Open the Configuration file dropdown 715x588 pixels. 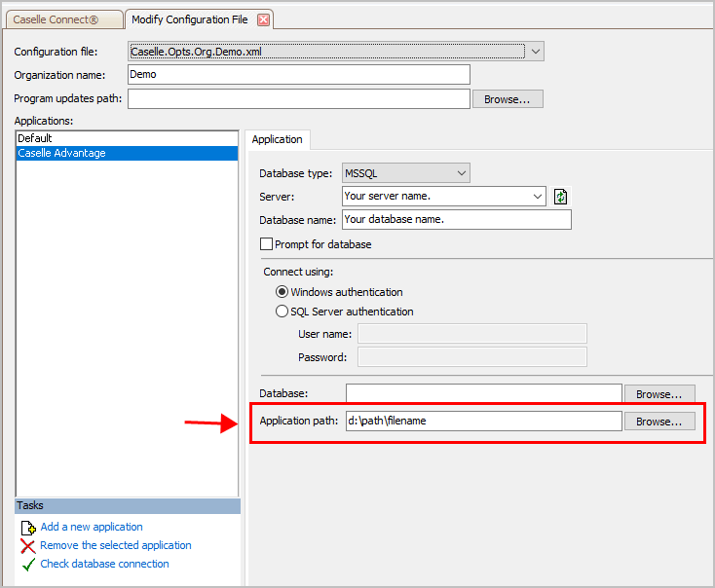536,52
